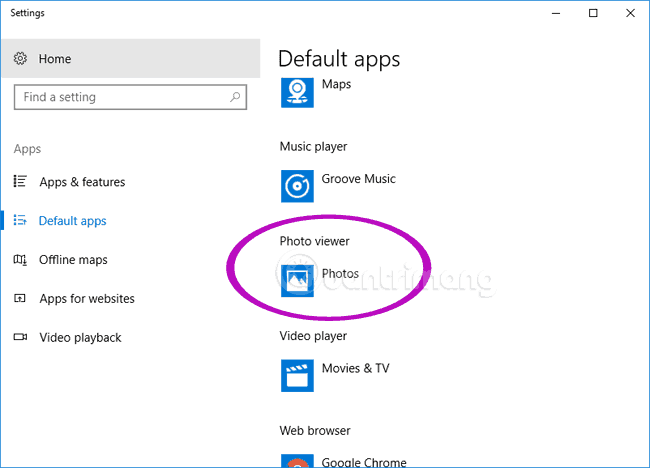The height and width of the screenshot is (468, 650).
Task: Click the Default apps page title
Action: (x=339, y=59)
